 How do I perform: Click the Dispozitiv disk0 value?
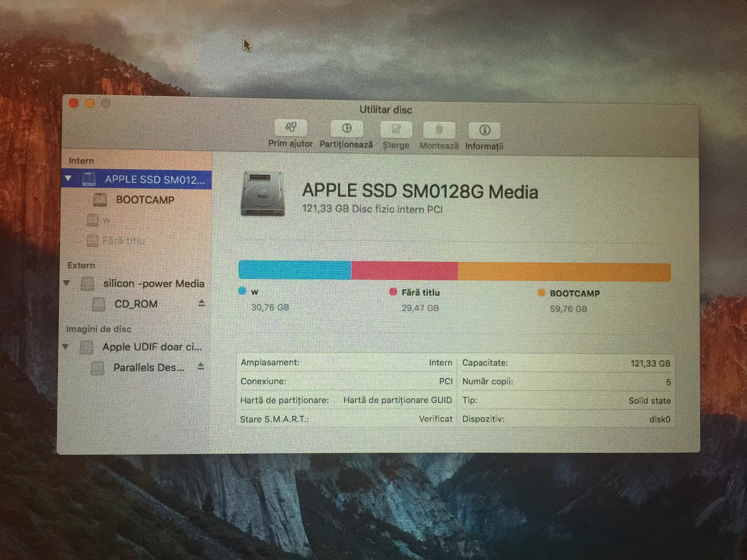(660, 420)
